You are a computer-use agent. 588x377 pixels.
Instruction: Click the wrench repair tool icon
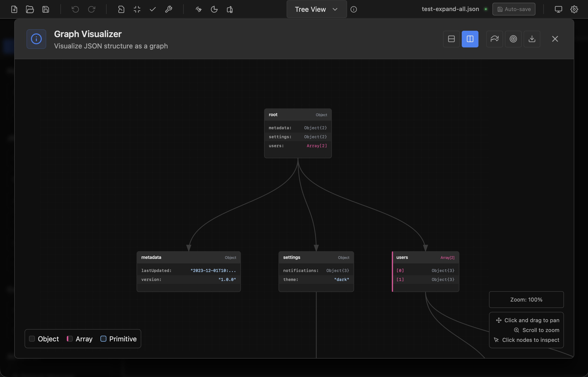168,9
